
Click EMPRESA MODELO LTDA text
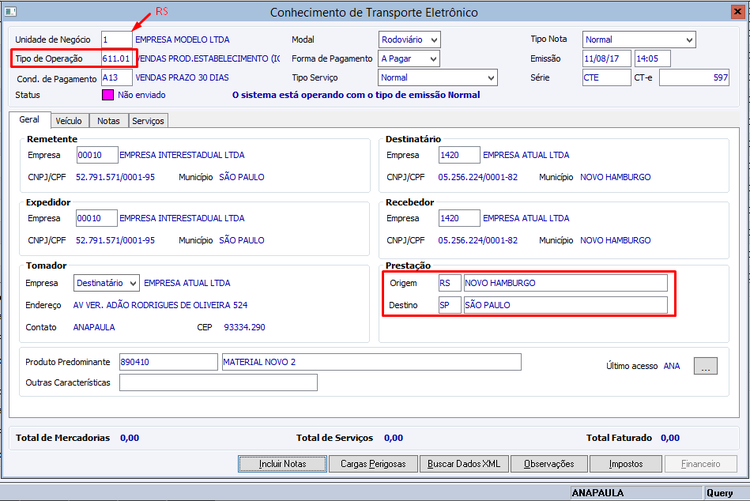coord(182,40)
